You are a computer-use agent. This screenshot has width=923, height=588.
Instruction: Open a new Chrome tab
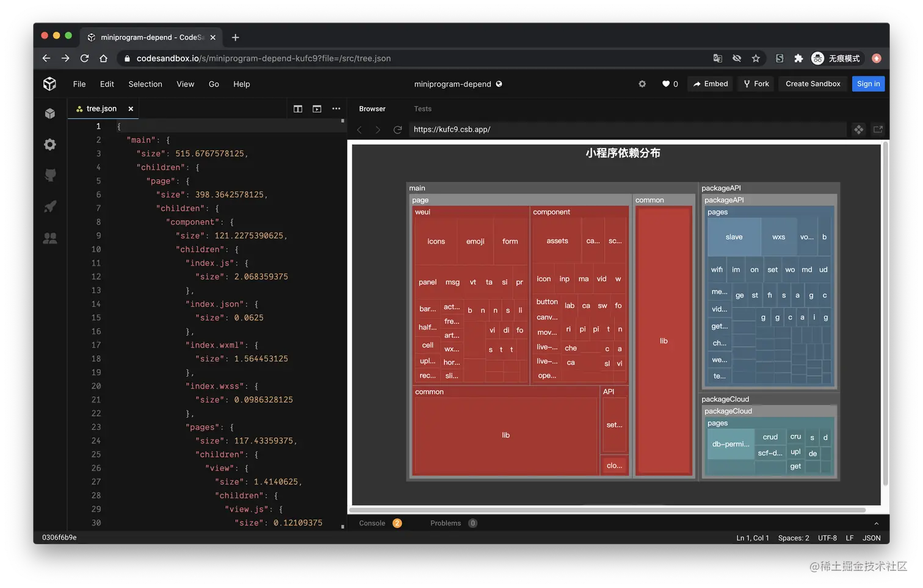coord(235,37)
